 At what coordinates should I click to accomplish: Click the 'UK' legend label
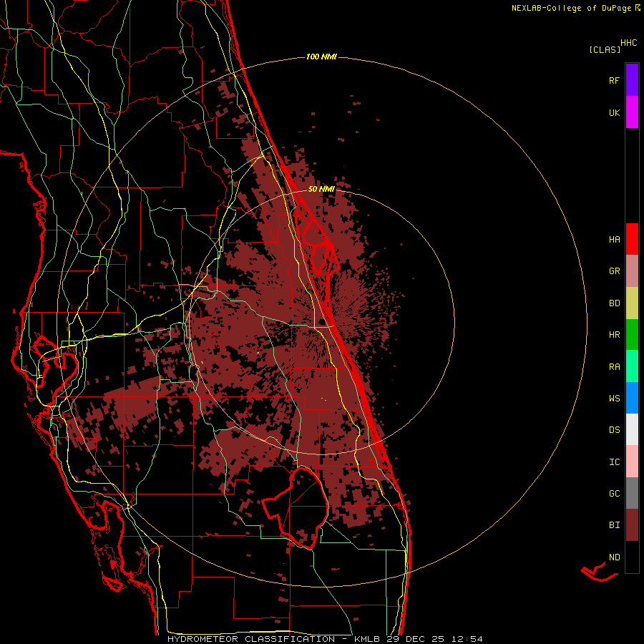pyautogui.click(x=614, y=112)
